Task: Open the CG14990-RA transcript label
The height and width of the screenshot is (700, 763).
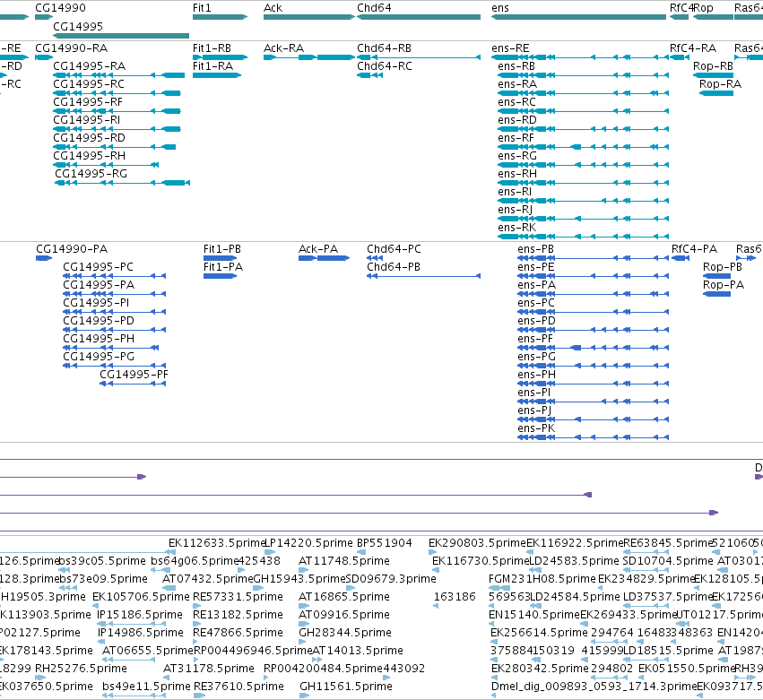Action: (72, 48)
